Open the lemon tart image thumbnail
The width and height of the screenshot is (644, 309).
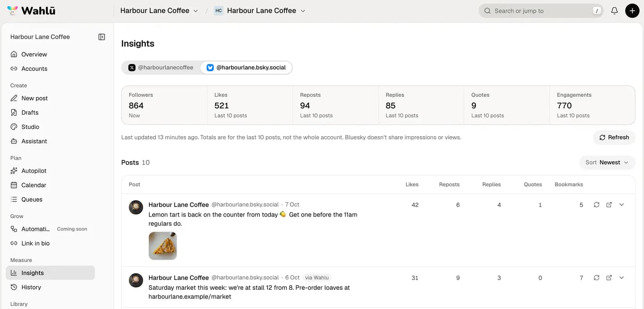click(x=163, y=246)
